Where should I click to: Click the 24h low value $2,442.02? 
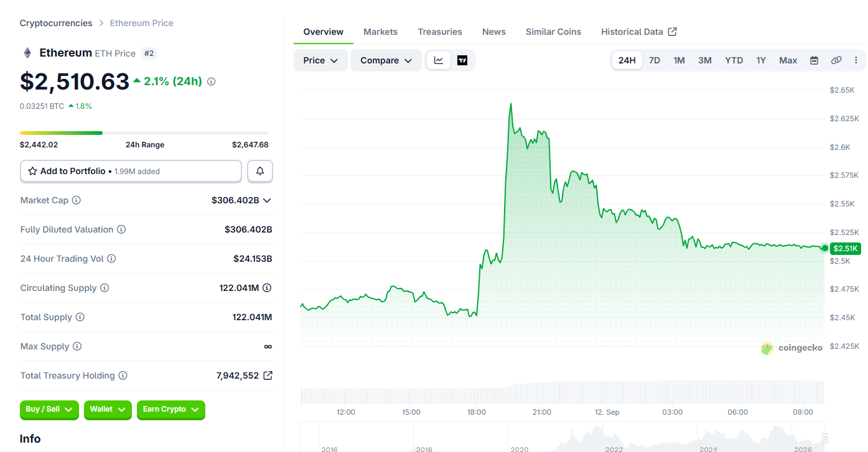(39, 145)
